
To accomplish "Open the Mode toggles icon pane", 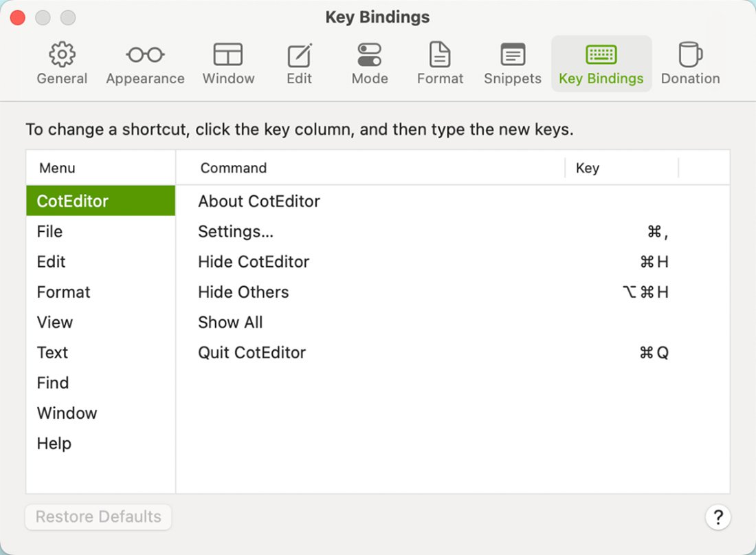I will 370,55.
